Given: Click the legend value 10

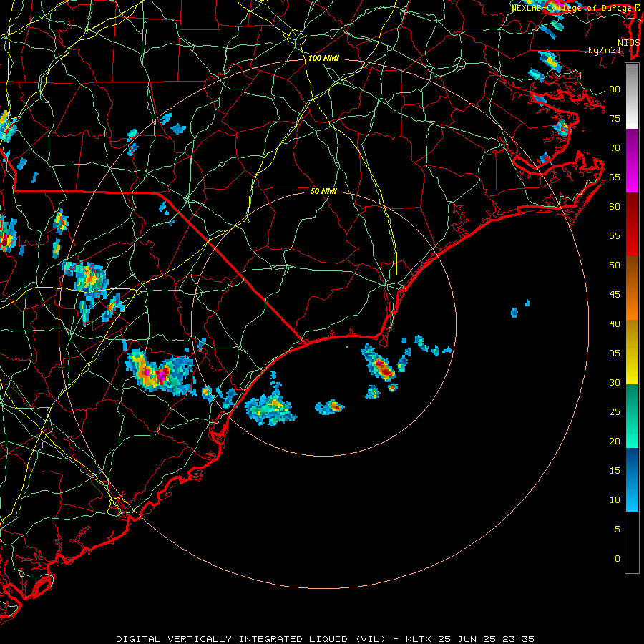Looking at the screenshot, I should [x=615, y=500].
